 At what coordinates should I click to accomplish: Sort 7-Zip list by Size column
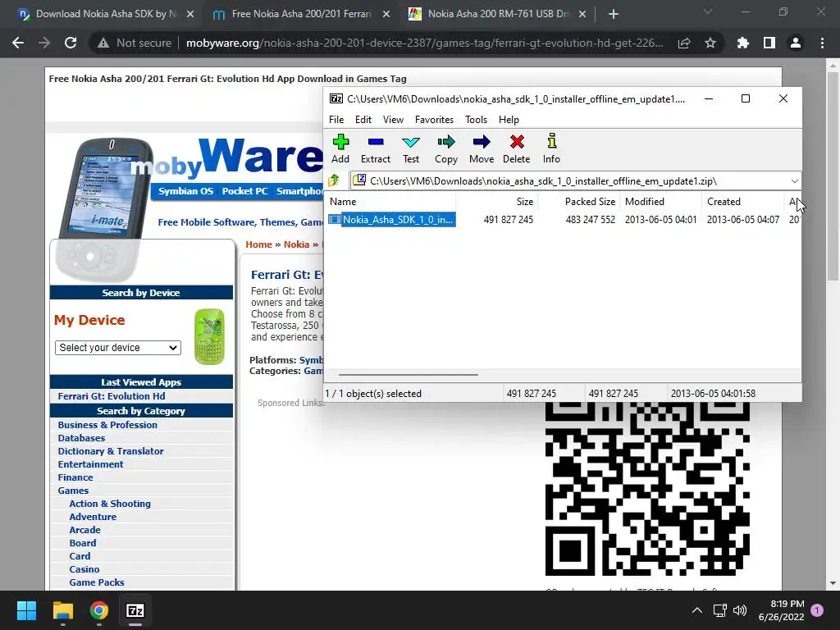click(496, 202)
